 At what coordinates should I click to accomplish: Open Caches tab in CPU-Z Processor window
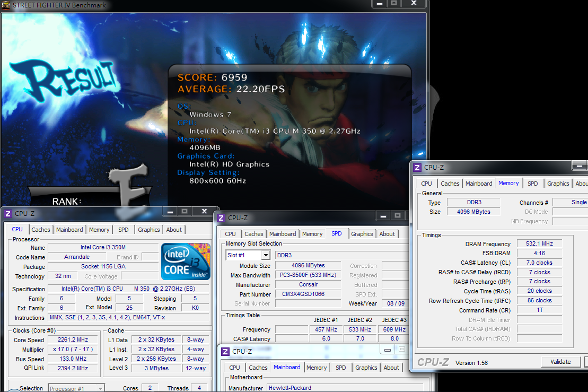pos(40,230)
